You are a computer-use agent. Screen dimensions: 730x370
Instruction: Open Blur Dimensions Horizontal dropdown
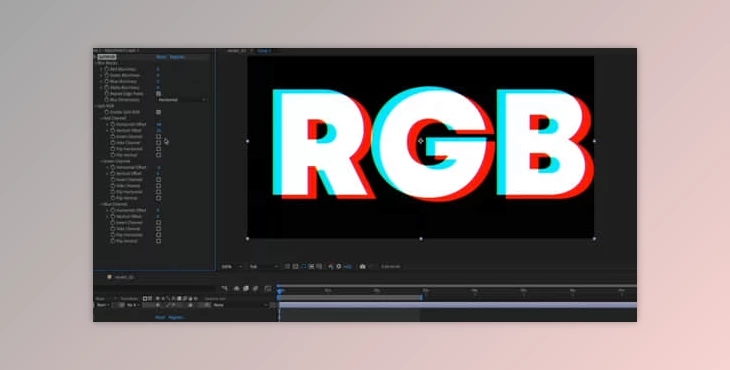coord(182,100)
